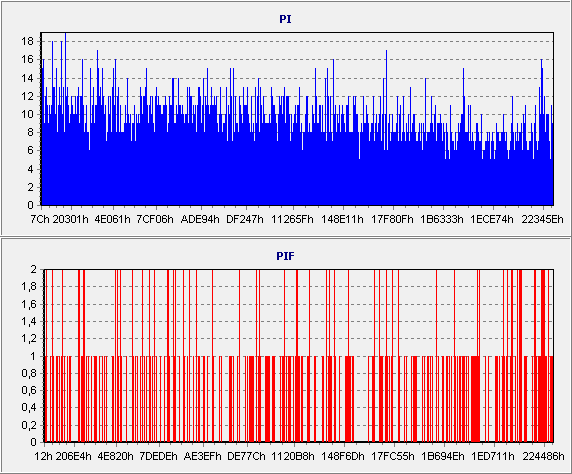The height and width of the screenshot is (474, 572).
Task: Click the PI chart title
Action: point(285,19)
